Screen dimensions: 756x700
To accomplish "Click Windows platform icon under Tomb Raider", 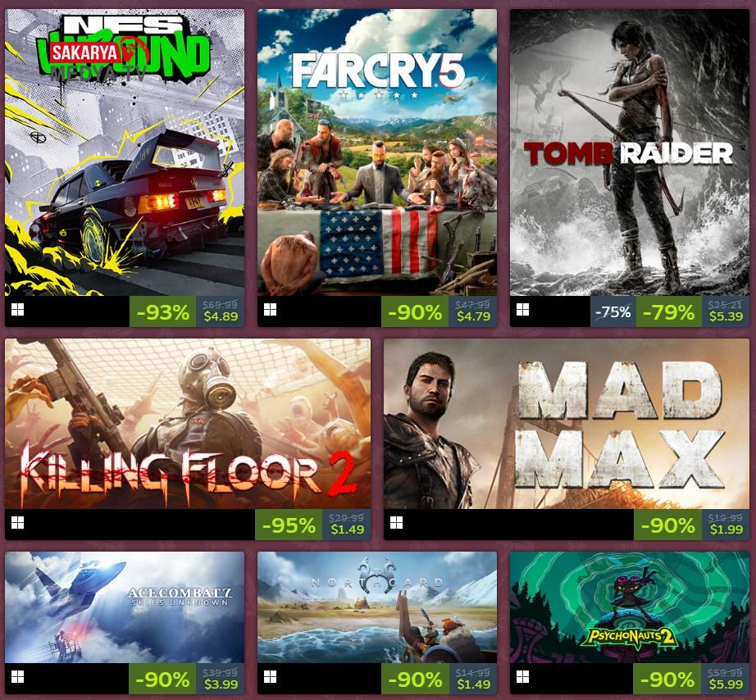I will pyautogui.click(x=523, y=310).
